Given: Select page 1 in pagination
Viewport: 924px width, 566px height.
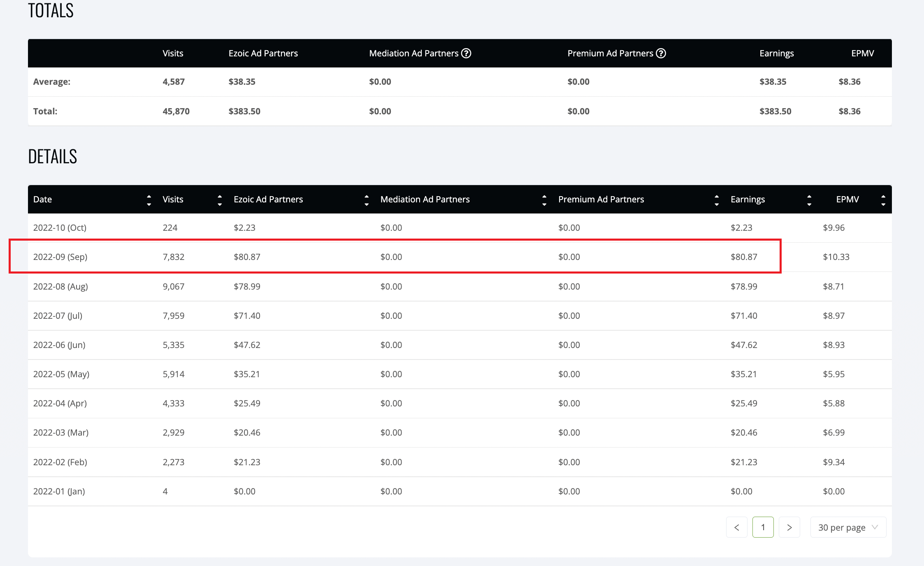Looking at the screenshot, I should click(763, 527).
